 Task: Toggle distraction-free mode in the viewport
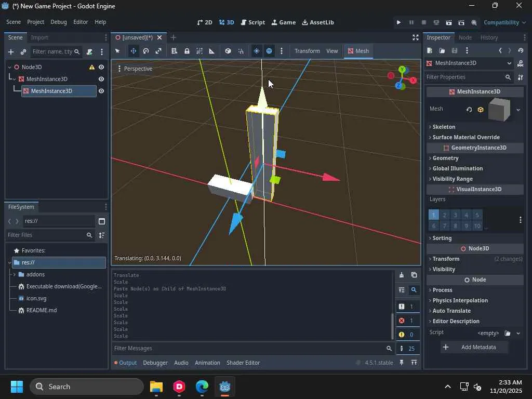point(415,37)
